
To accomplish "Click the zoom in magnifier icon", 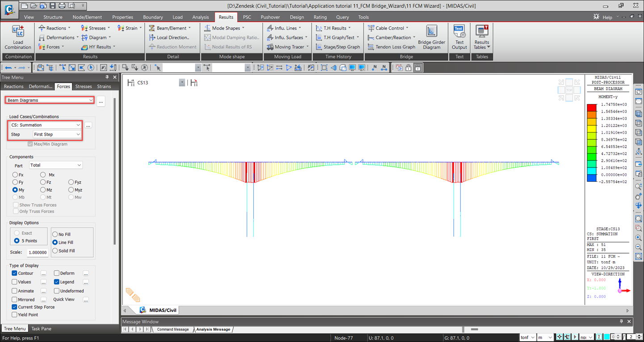I will coord(639,238).
